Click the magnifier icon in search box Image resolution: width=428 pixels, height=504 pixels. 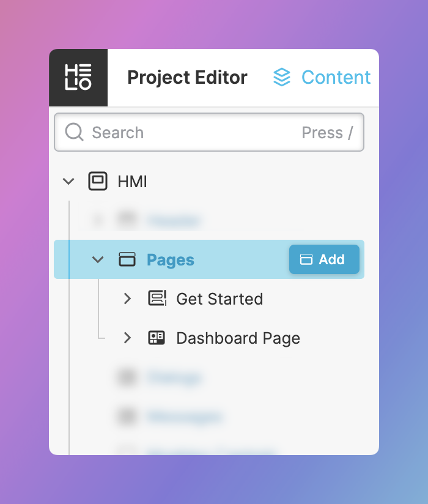(75, 132)
